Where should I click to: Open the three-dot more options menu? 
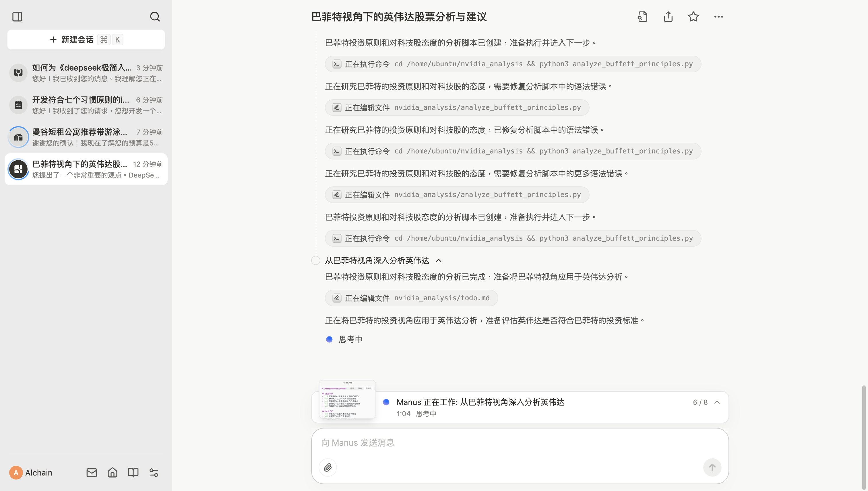click(x=718, y=17)
